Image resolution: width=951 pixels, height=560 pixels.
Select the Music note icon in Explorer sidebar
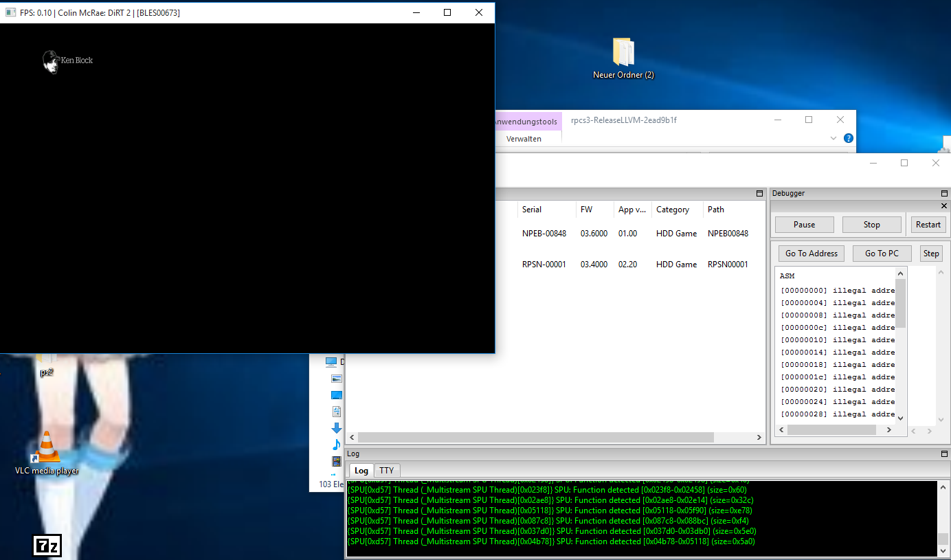tap(336, 445)
